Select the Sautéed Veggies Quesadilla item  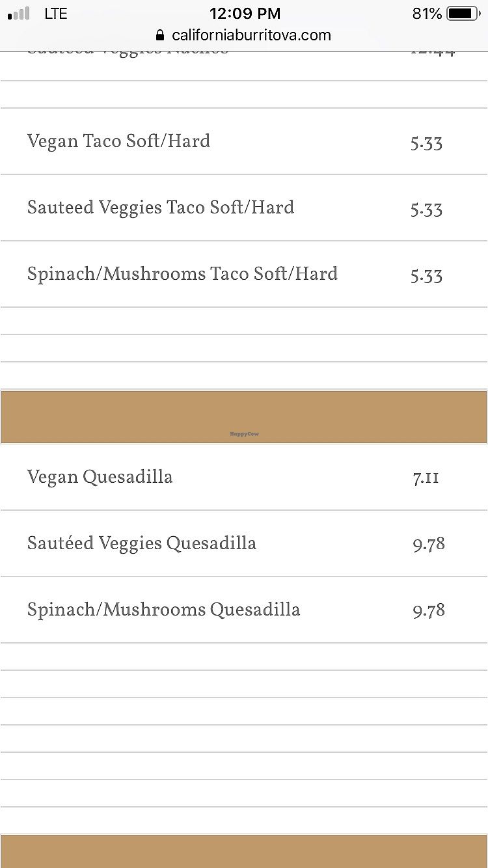point(141,543)
